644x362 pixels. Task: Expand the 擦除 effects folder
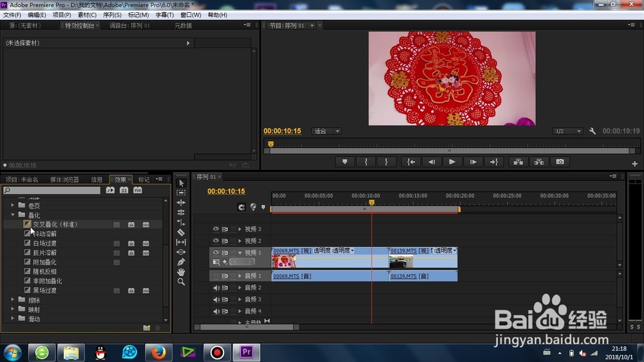click(12, 300)
